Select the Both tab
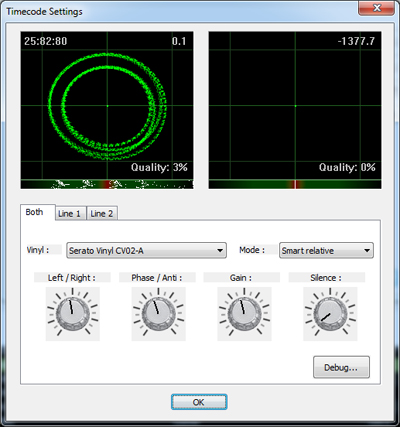 (x=34, y=212)
